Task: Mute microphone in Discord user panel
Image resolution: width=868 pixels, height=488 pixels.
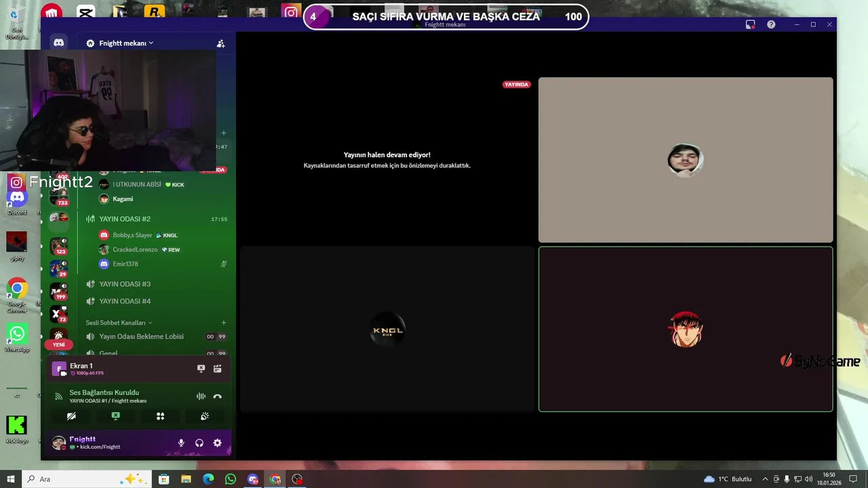Action: 181,443
